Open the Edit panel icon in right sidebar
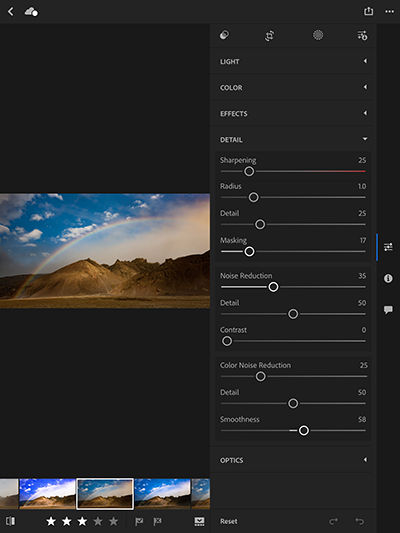The width and height of the screenshot is (400, 533). (388, 247)
